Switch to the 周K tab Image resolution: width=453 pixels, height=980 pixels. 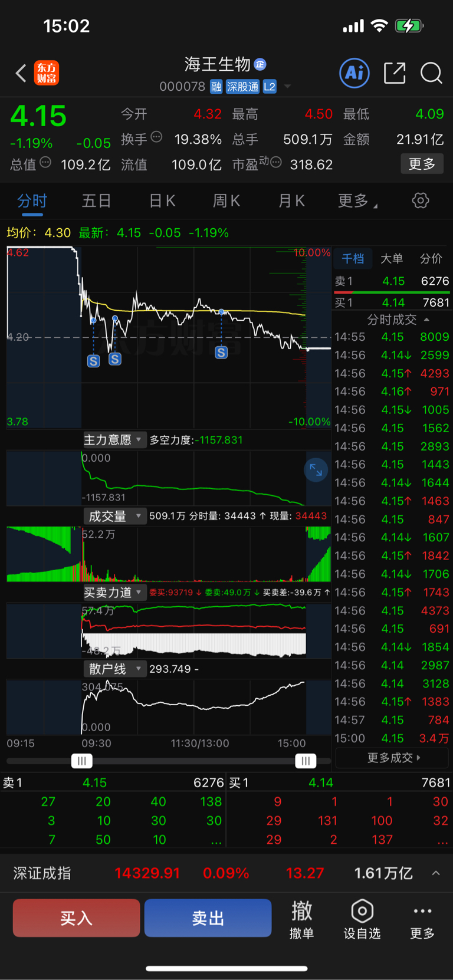[x=226, y=201]
